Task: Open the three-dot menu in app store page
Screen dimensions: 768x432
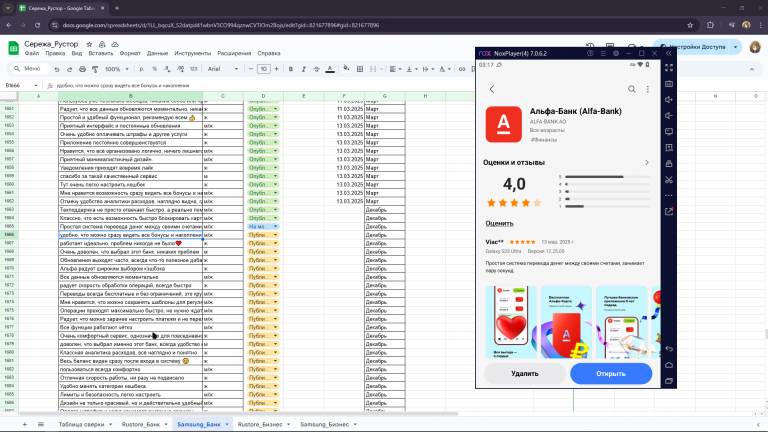Action: (648, 89)
